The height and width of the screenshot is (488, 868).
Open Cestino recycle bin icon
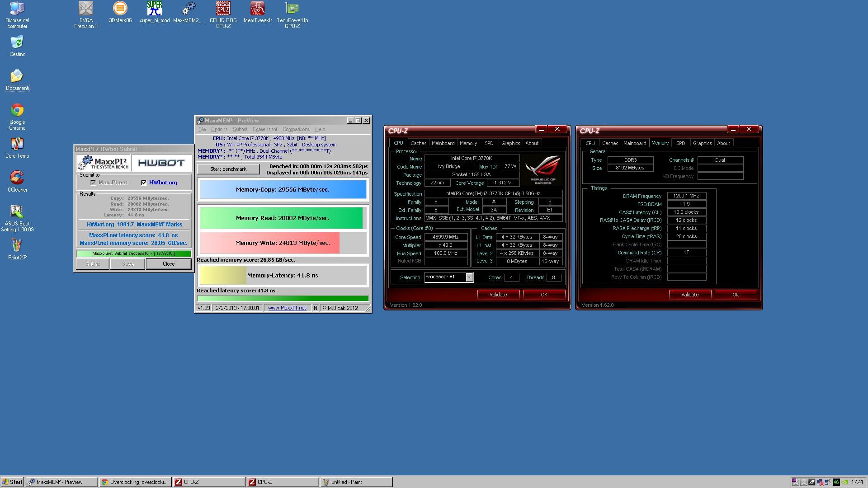pos(17,46)
